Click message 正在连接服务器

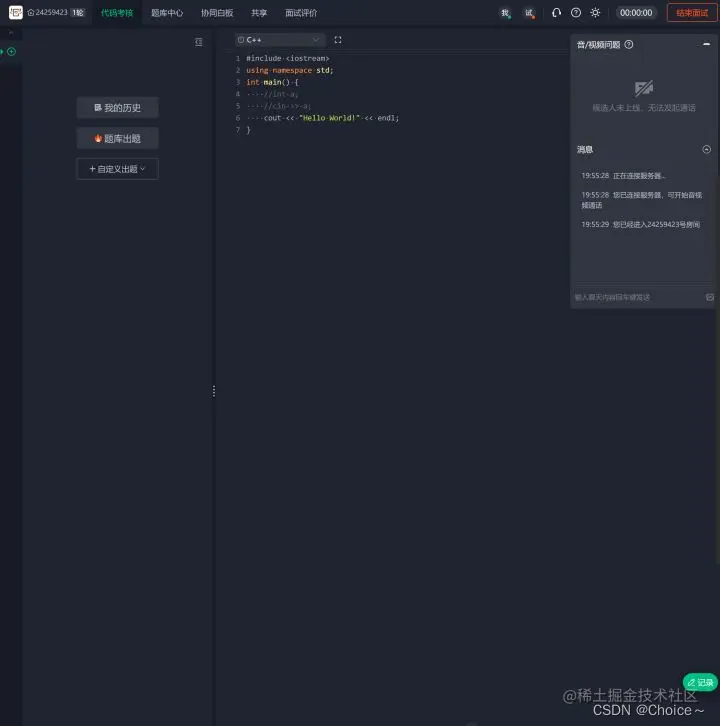coord(624,175)
